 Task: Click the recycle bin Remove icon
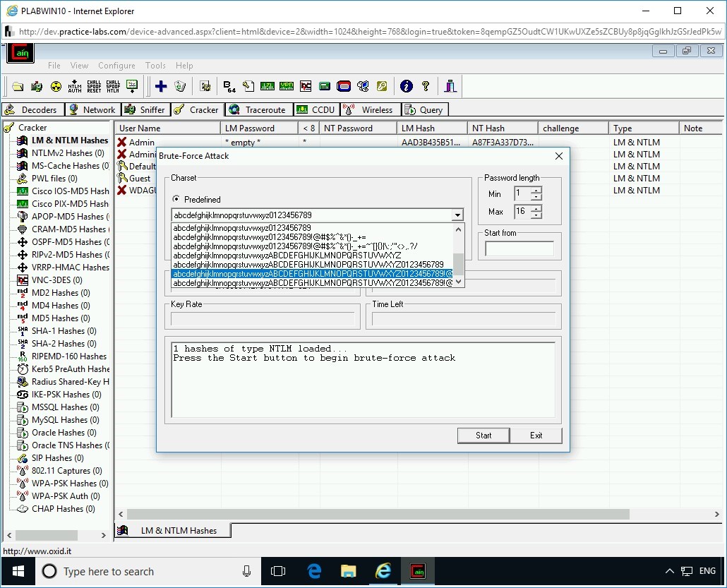tap(180, 86)
